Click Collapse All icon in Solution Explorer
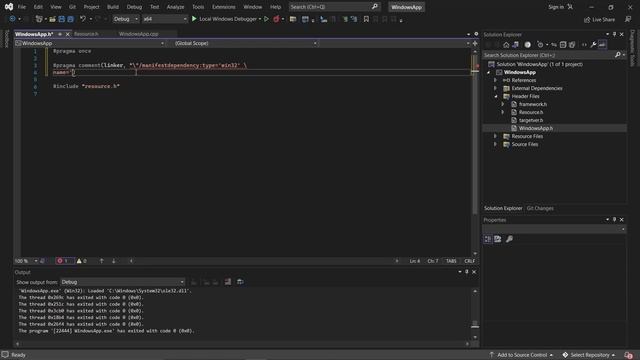Image resolution: width=640 pixels, height=360 pixels. (563, 45)
